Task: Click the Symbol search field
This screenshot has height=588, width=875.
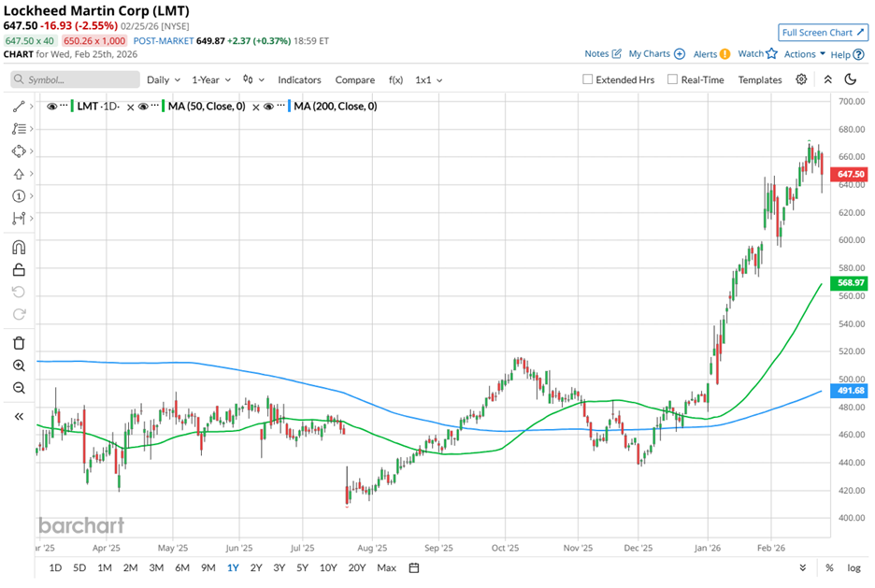Action: pyautogui.click(x=75, y=80)
